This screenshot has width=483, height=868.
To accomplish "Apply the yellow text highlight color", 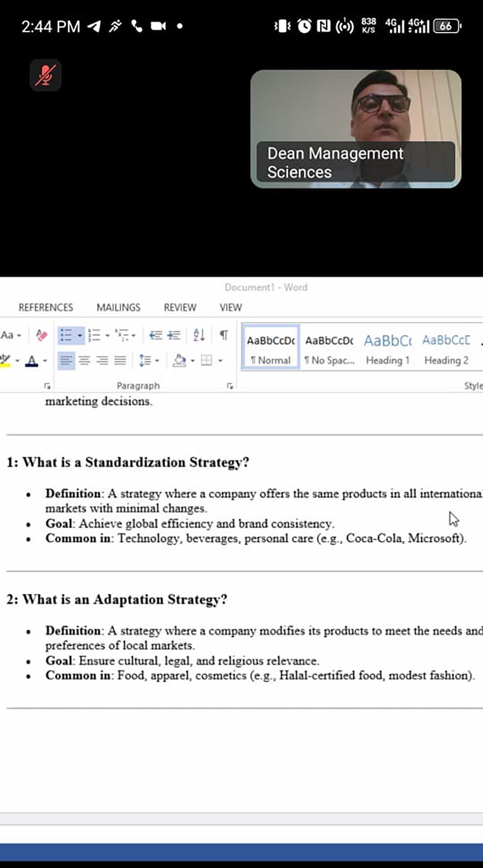I will point(5,360).
